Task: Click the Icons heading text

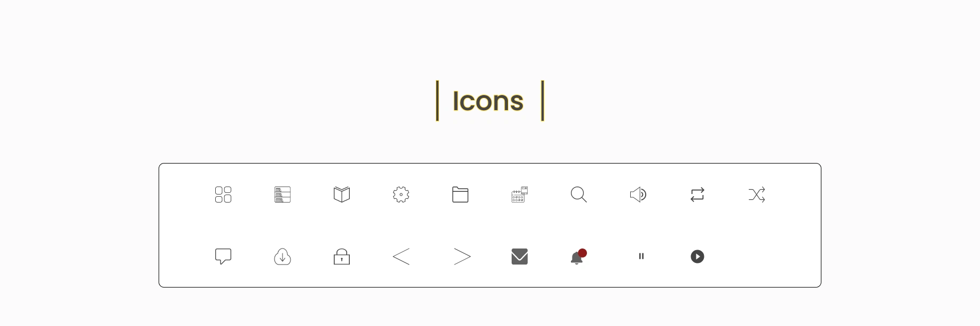Action: point(488,101)
